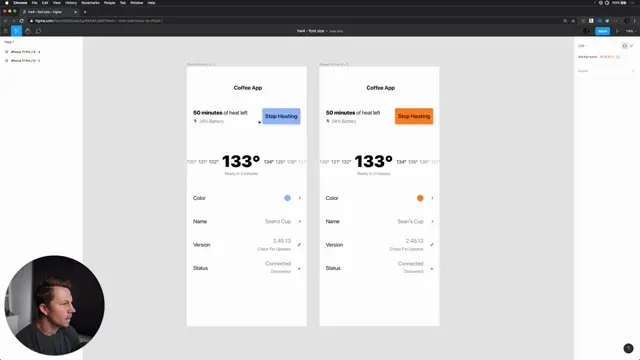
Task: Click the user avatar beside Share button
Action: coord(587,31)
